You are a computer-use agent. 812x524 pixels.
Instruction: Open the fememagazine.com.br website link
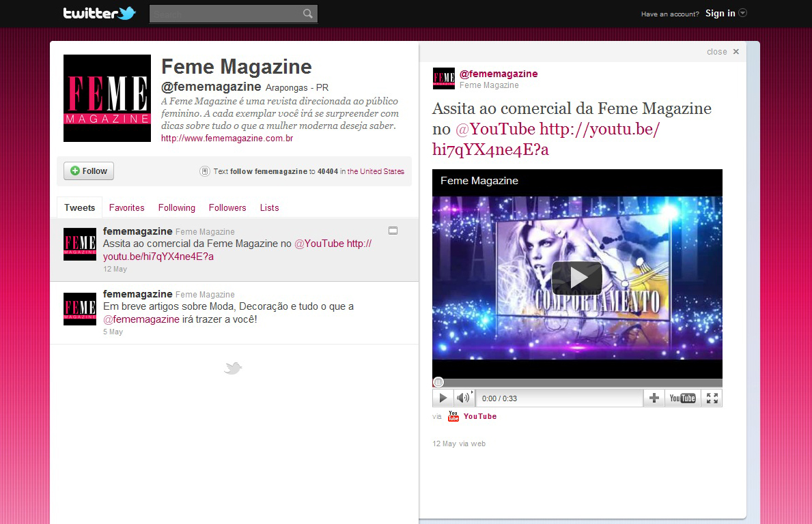(x=227, y=138)
